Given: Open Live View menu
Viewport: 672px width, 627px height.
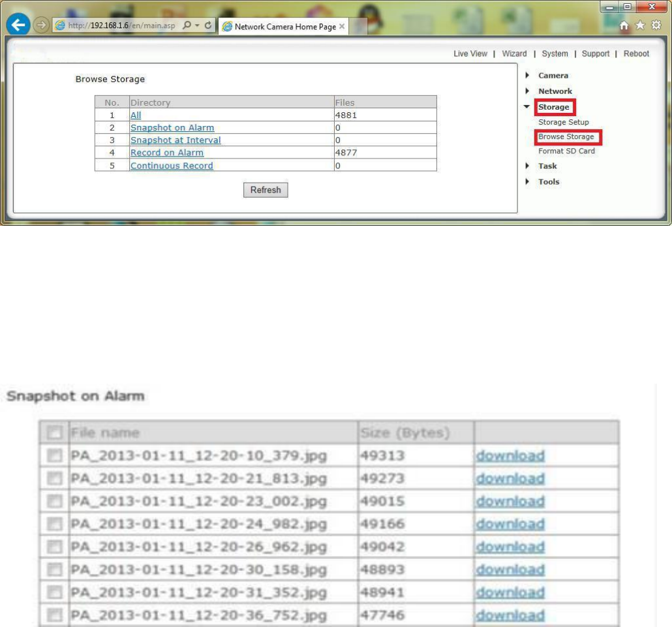Looking at the screenshot, I should point(470,54).
